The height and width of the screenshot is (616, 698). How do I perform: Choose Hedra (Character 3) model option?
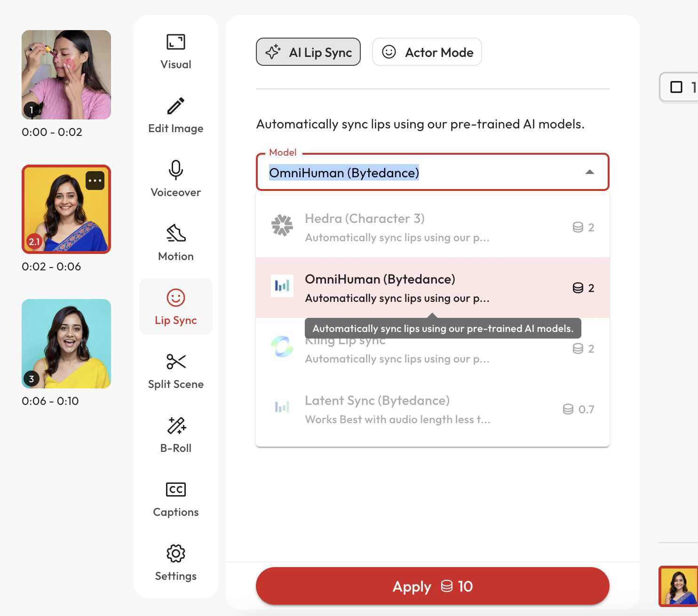tap(433, 227)
